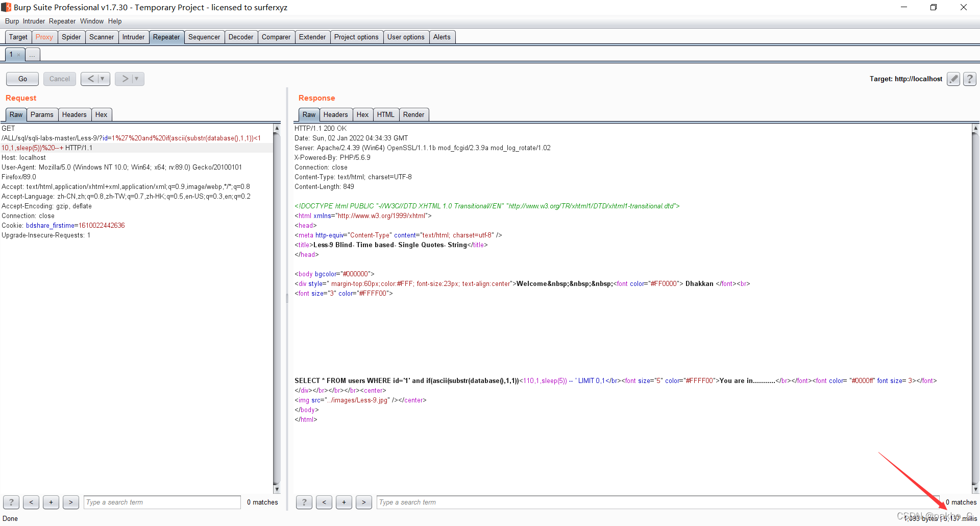Click the X-Powered-By: PHP/5.6.9 line
980x526 pixels.
pos(332,157)
